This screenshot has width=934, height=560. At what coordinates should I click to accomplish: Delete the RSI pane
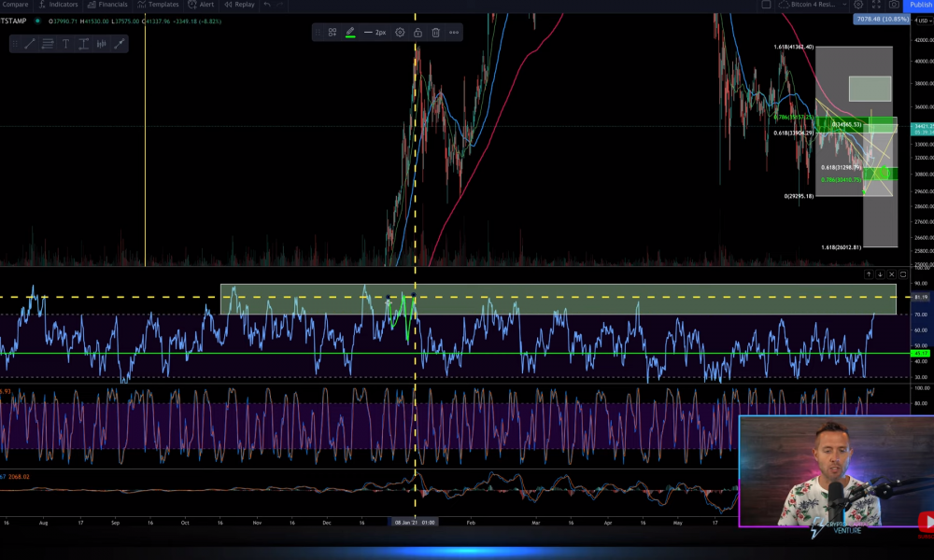point(891,274)
